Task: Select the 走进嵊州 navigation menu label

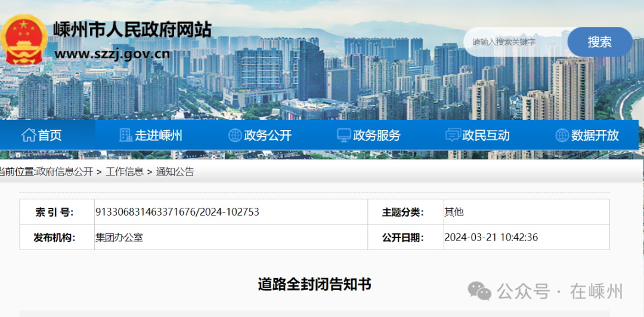Action: click(159, 136)
